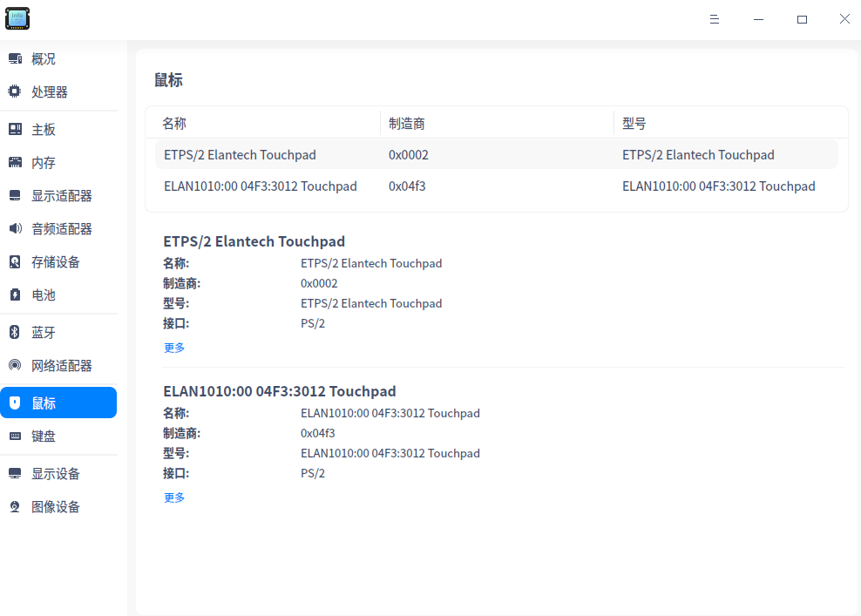Viewport: 861px width, 616px height.
Task: Click the 蓝牙 (Bluetooth) sidebar icon
Action: pos(14,332)
